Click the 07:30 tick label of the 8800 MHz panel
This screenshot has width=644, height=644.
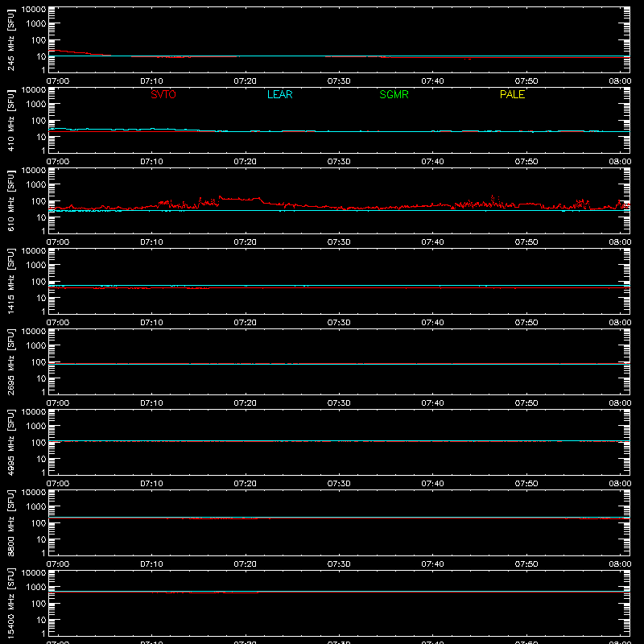pos(339,564)
